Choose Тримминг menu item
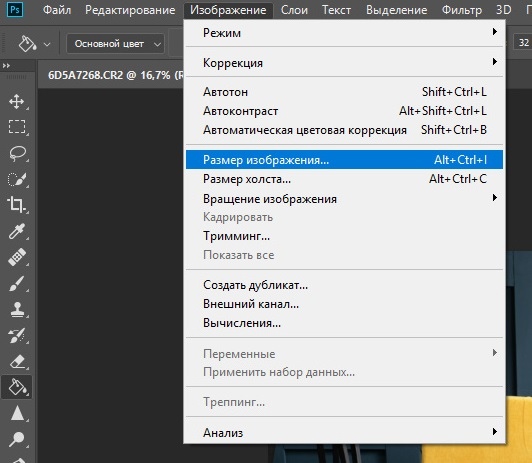532x463 pixels. (344, 236)
